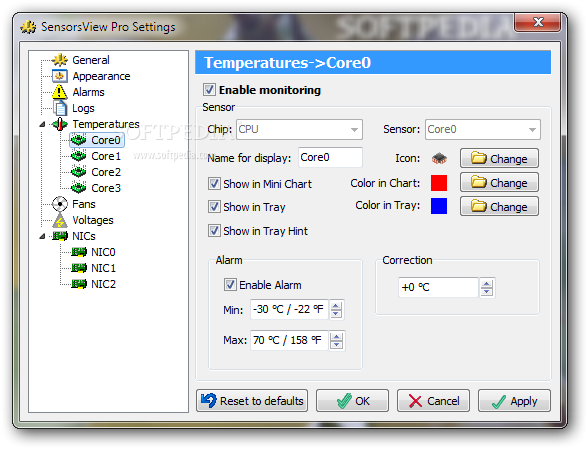The width and height of the screenshot is (588, 449).
Task: Click the Apply button
Action: 514,401
